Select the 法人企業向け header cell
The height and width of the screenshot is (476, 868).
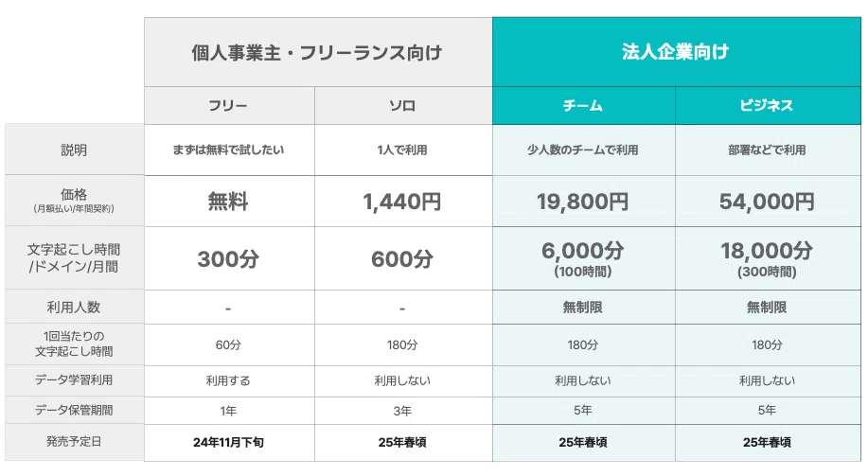[x=677, y=52]
